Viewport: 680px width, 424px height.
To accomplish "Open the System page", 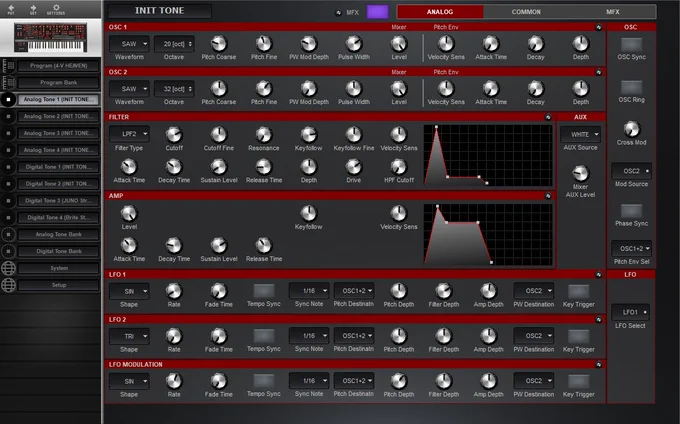I will pyautogui.click(x=59, y=268).
